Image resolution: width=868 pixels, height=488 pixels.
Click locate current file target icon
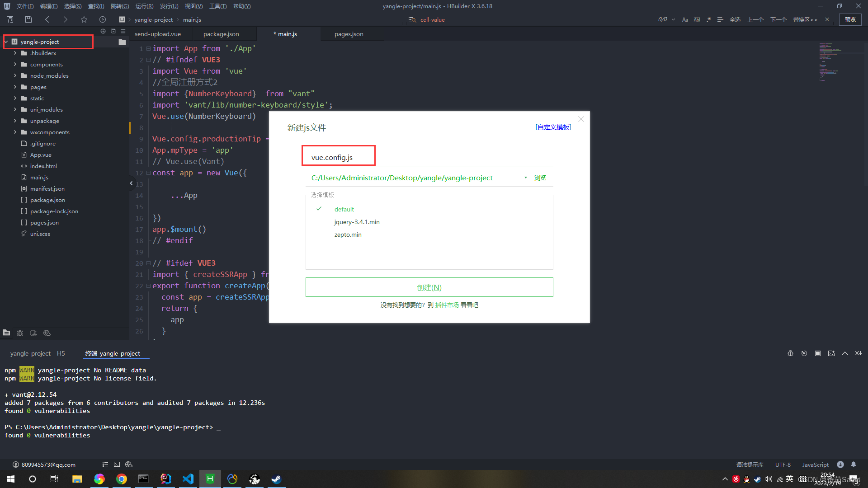pyautogui.click(x=103, y=31)
